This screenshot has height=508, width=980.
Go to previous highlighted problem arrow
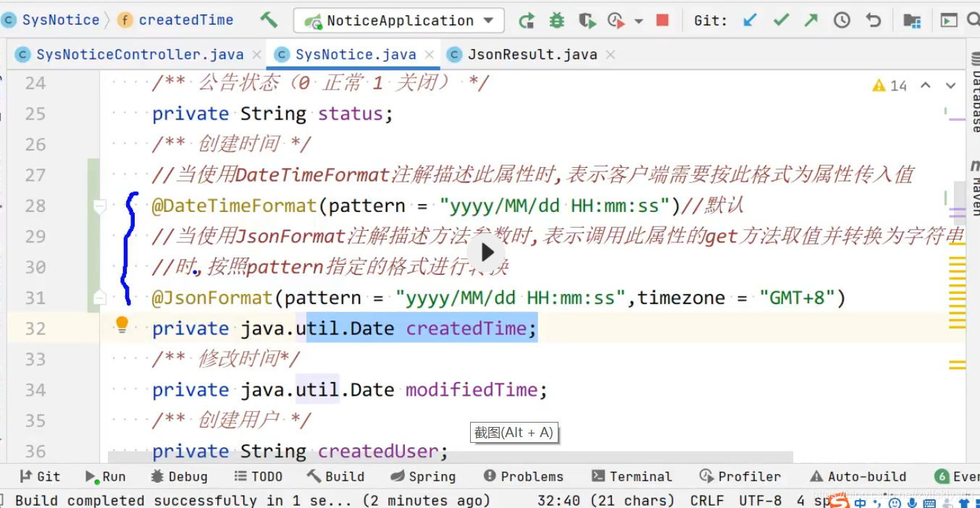925,85
